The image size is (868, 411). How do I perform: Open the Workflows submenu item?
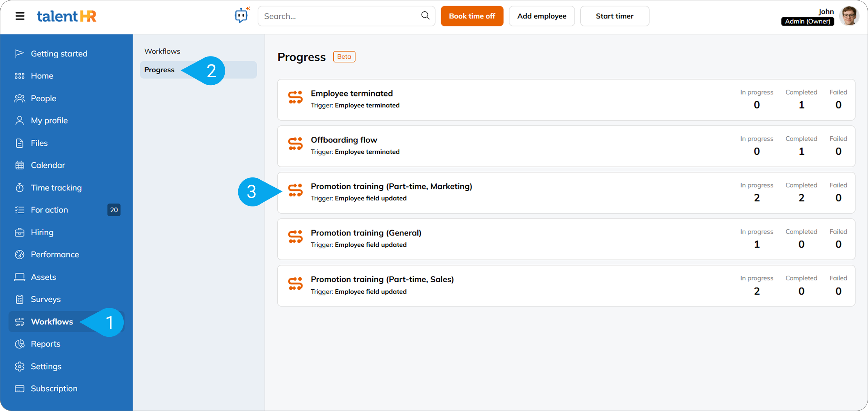[162, 51]
